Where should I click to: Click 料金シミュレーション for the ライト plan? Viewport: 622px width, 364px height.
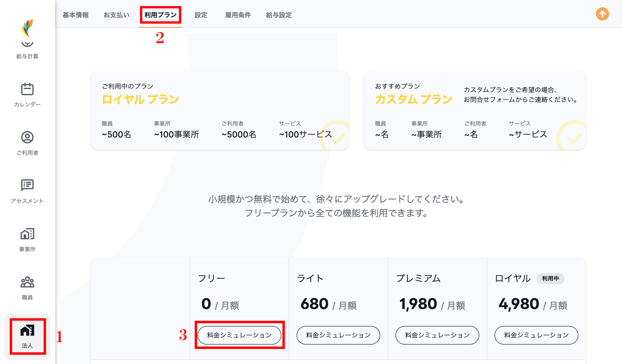338,335
